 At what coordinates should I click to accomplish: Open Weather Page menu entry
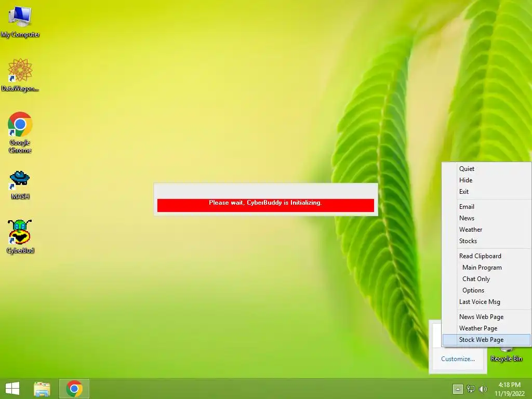tap(486, 328)
